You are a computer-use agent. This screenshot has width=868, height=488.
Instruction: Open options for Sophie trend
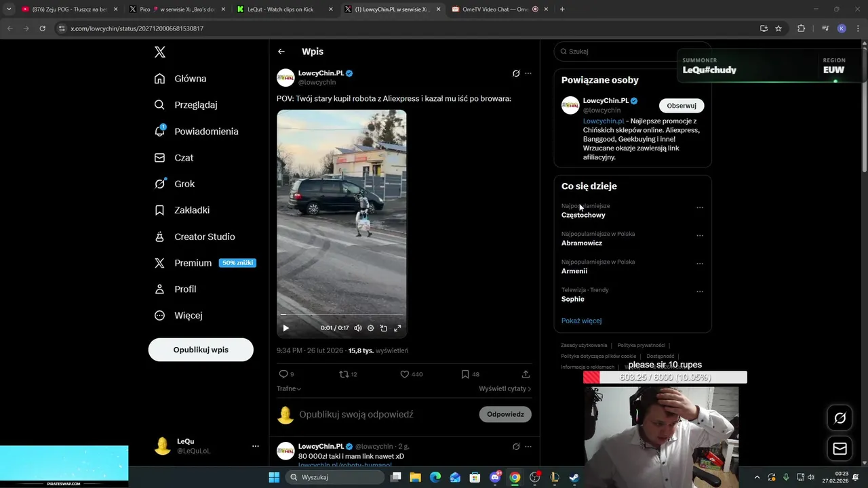[x=700, y=291]
